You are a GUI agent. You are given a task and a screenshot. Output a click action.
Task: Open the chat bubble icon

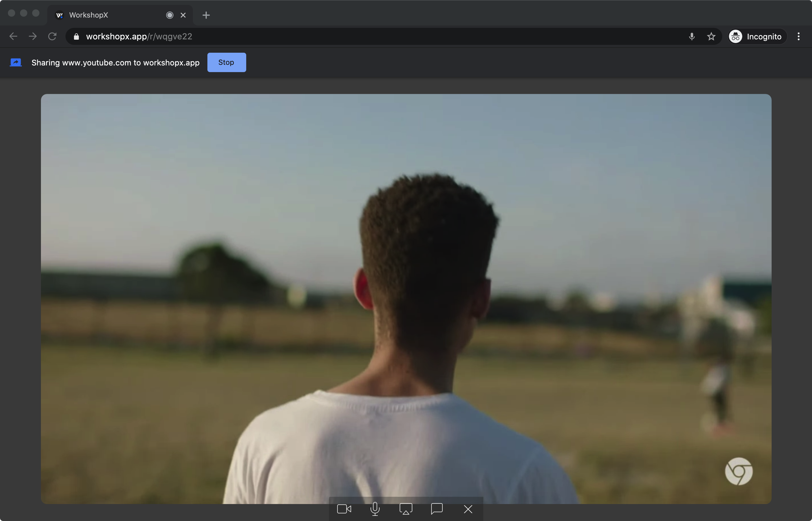[437, 509]
